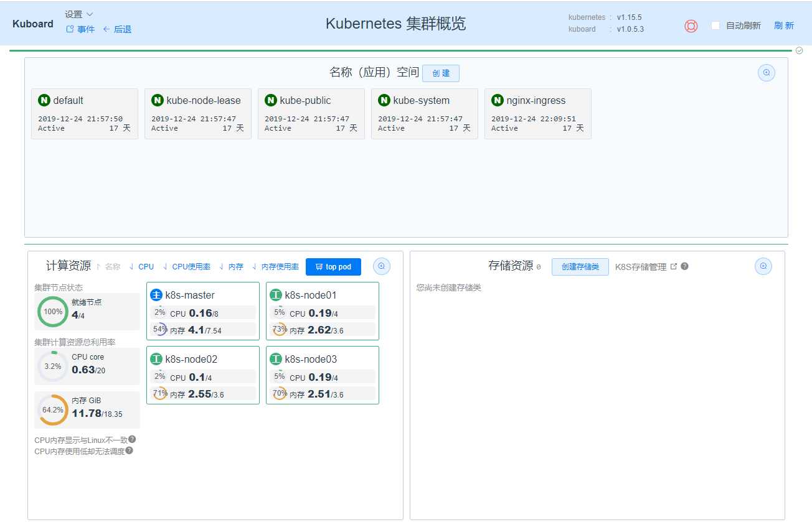Viewport: 812px width, 522px height.
Task: Click the 71% memory gauge of k8s-node02
Action: [160, 393]
